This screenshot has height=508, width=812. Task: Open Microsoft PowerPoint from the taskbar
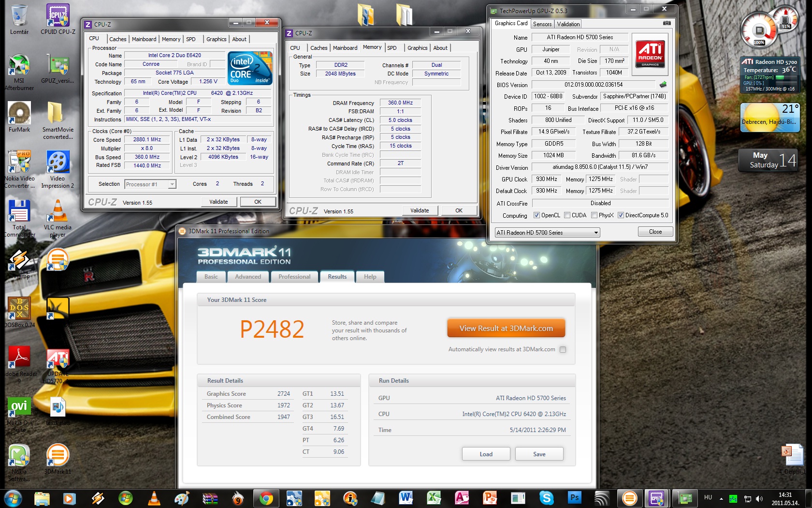(x=490, y=498)
